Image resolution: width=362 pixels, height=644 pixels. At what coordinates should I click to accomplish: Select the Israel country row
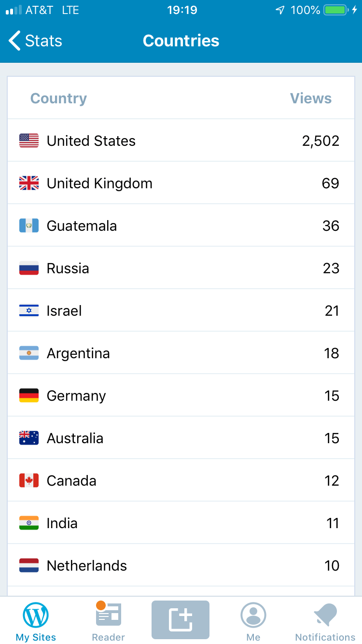(x=181, y=311)
